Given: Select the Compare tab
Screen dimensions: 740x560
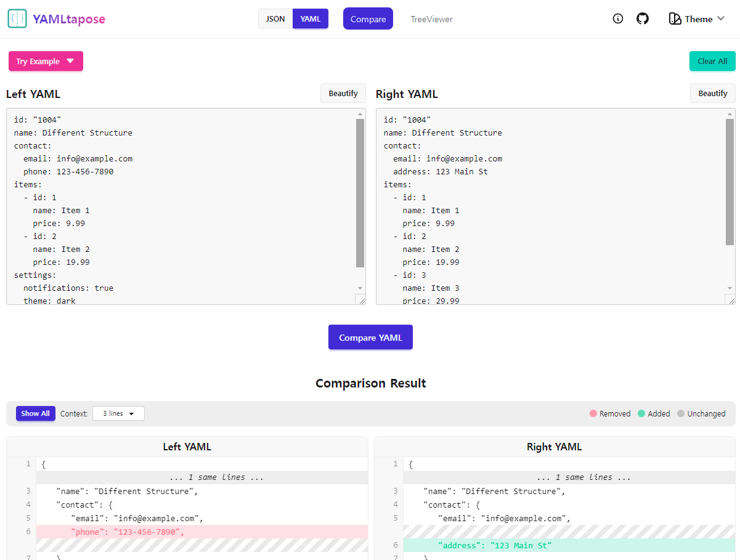Looking at the screenshot, I should (368, 19).
